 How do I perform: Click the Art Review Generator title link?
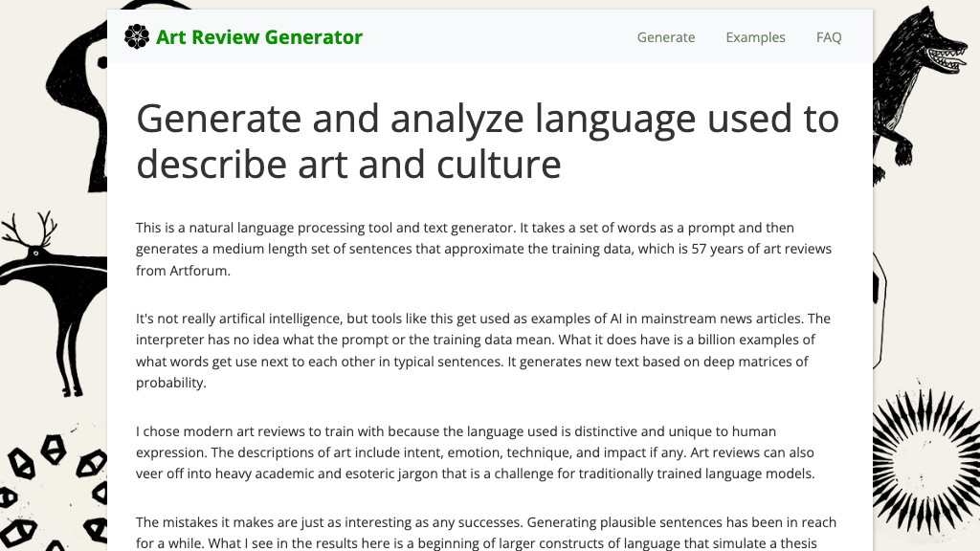(259, 37)
